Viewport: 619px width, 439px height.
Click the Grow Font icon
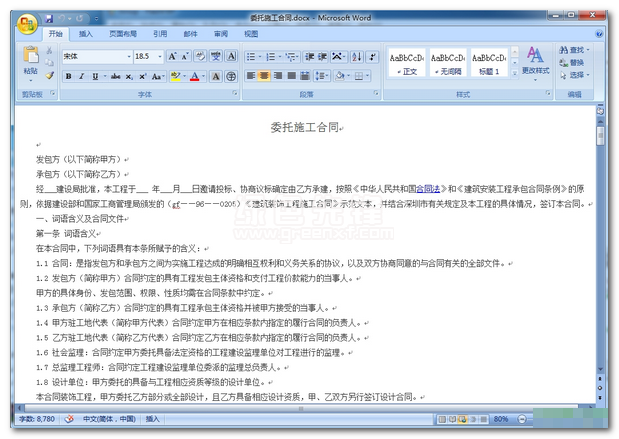[173, 57]
